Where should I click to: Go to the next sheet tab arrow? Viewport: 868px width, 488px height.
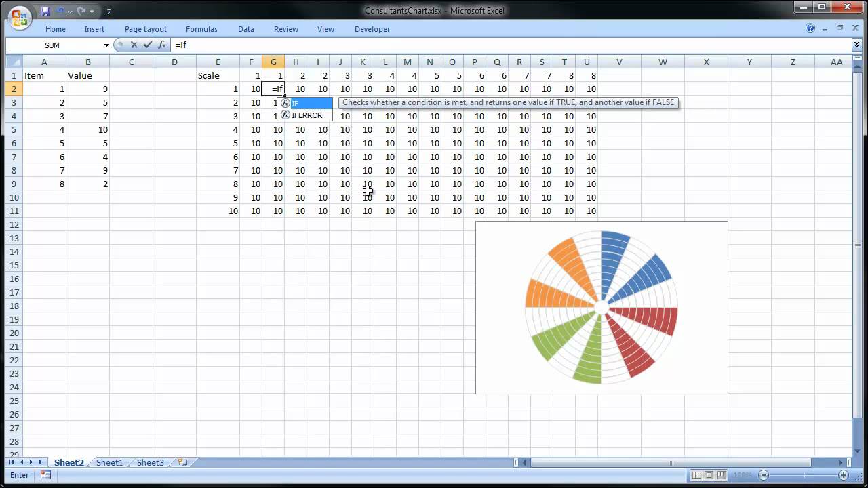pos(31,462)
